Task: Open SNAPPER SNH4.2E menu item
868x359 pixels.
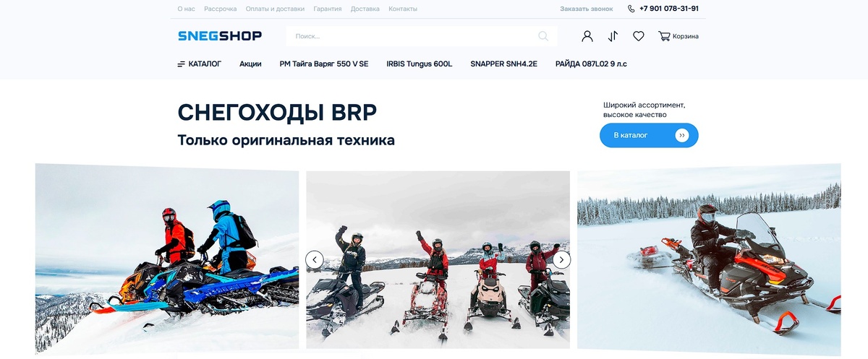Action: tap(503, 64)
